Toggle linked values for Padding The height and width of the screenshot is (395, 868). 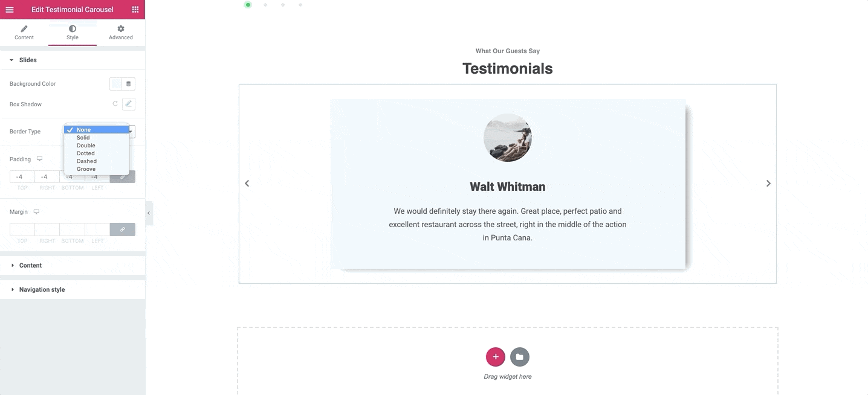point(123,177)
